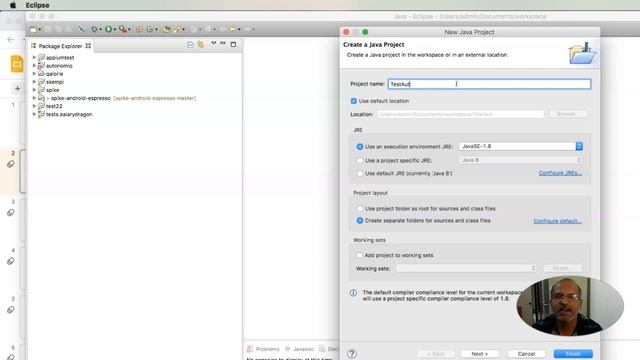Expand the qalorie project
The image size is (640, 360).
(34, 73)
